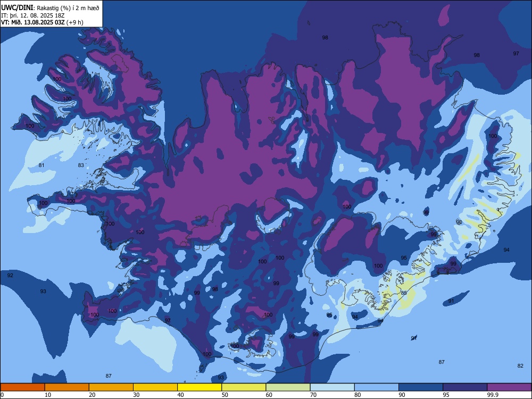532x399 pixels.
Task: Click the 85 value in the yellowish area
Action: pos(404,293)
